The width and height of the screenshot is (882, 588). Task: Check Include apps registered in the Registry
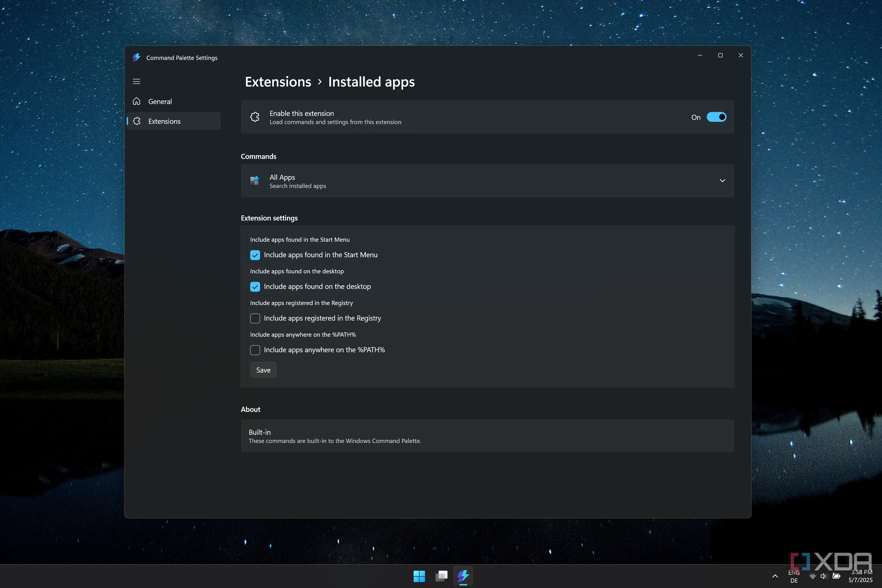pos(255,318)
